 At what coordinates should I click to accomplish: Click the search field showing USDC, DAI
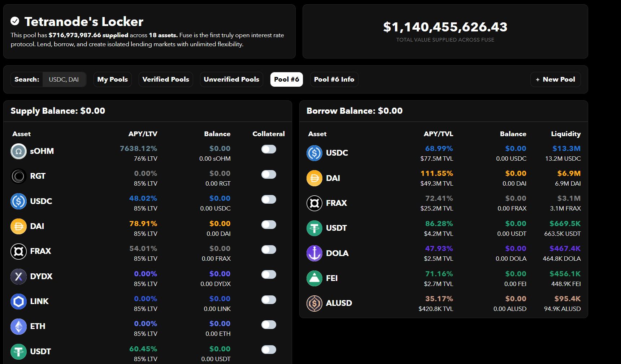coord(64,79)
